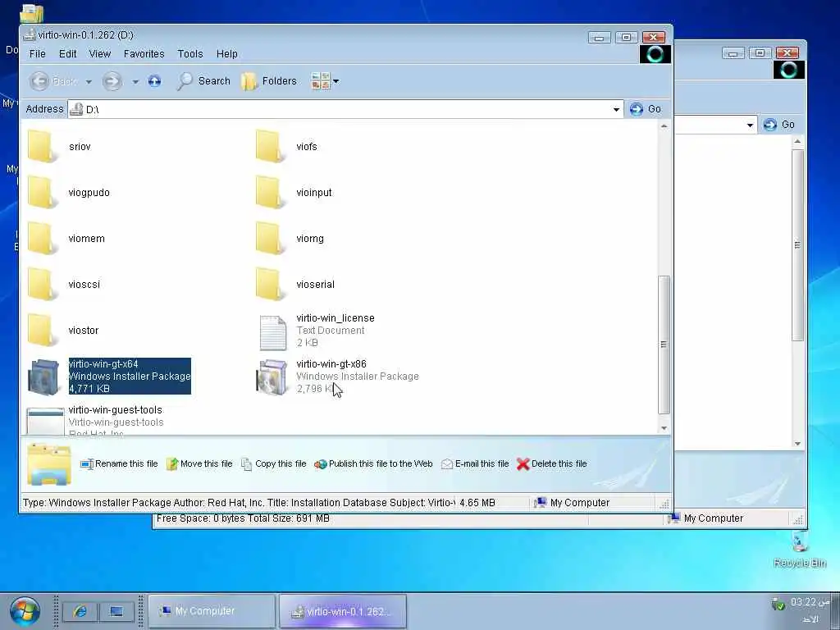This screenshot has width=840, height=630.
Task: Open the Windows Start orb
Action: point(24,612)
